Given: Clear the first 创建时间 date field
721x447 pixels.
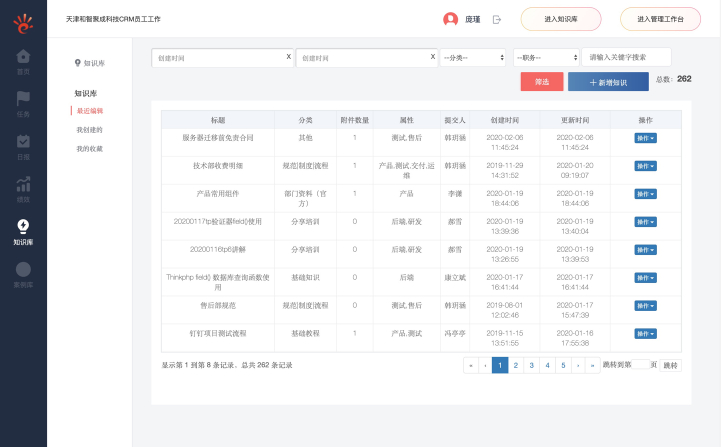Looking at the screenshot, I should (x=289, y=57).
